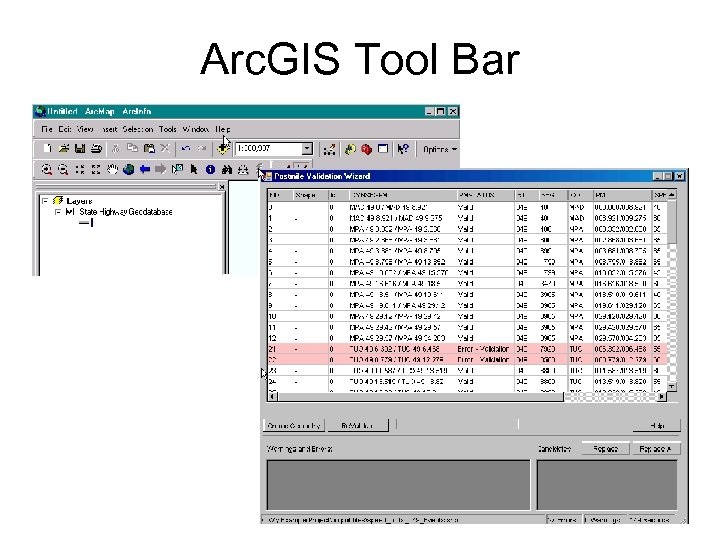Open ArcToolbox with the red icon
Image resolution: width=720 pixels, height=540 pixels.
pyautogui.click(x=366, y=149)
